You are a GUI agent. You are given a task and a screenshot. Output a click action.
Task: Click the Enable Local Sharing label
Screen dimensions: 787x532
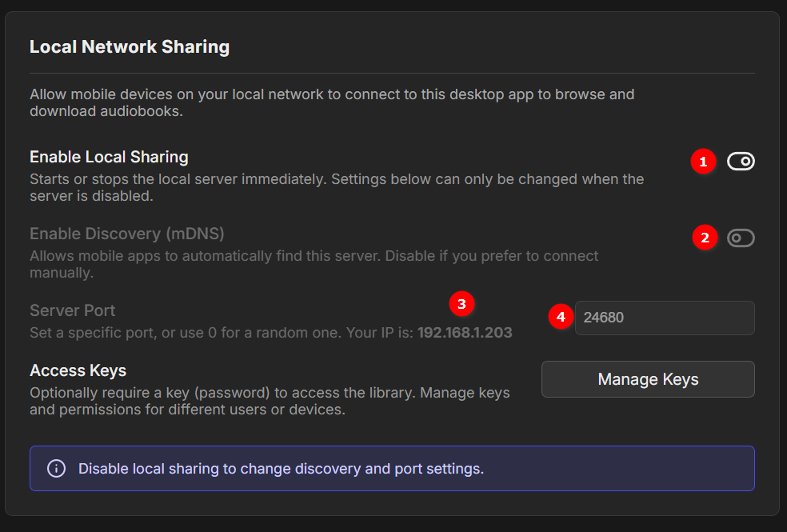point(109,157)
